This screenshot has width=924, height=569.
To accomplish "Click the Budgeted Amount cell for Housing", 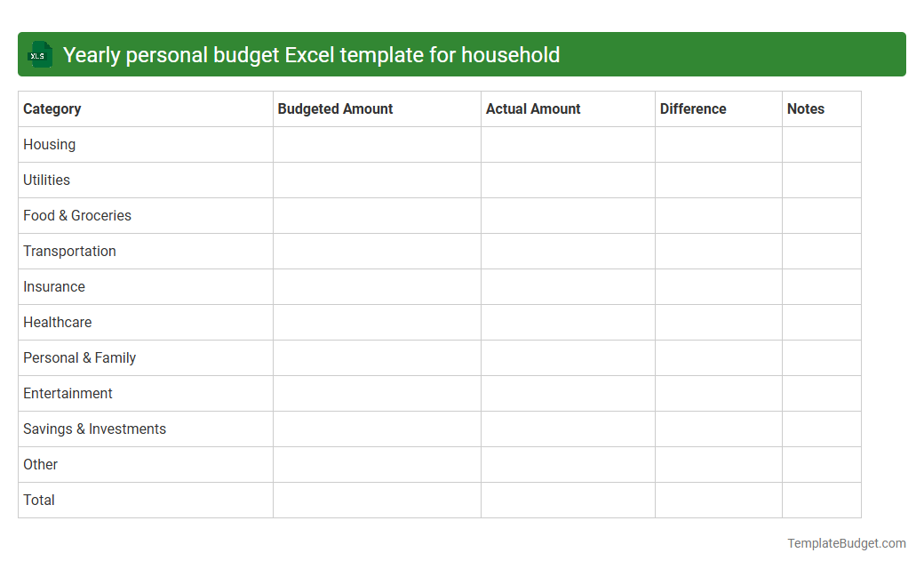I will pos(376,144).
